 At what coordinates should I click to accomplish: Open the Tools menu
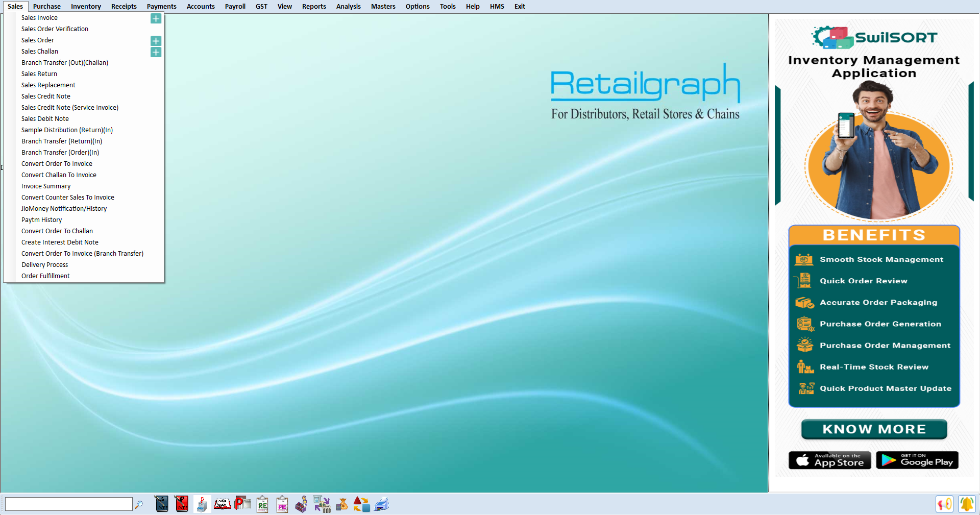448,6
